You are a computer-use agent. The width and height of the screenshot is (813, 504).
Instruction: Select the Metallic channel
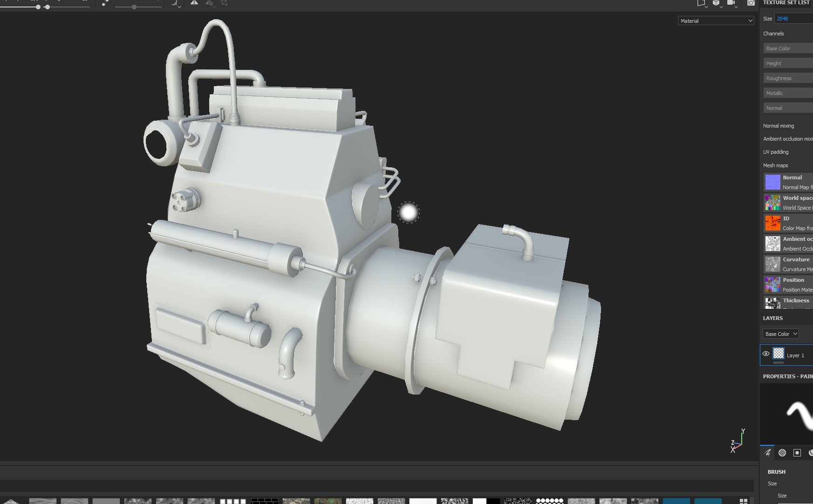tap(788, 93)
